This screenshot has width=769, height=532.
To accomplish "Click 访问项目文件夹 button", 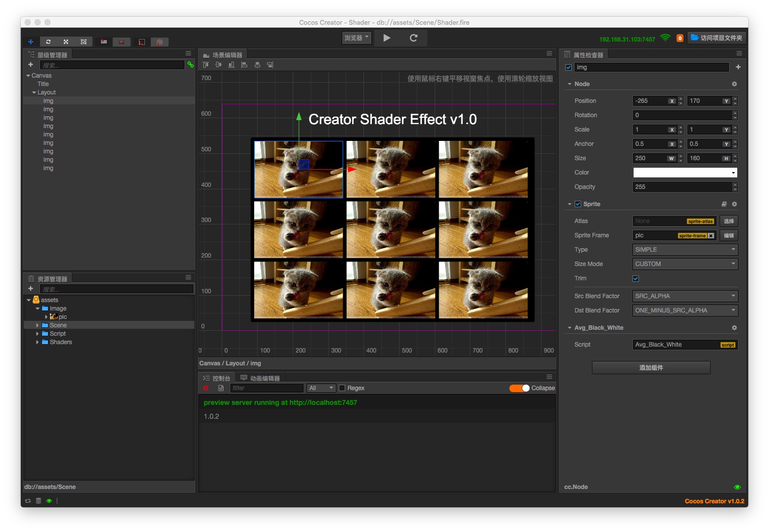I will click(x=717, y=38).
